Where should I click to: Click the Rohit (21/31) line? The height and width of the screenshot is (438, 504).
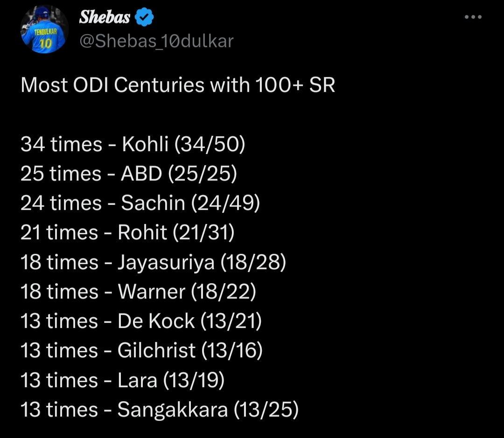pyautogui.click(x=127, y=232)
